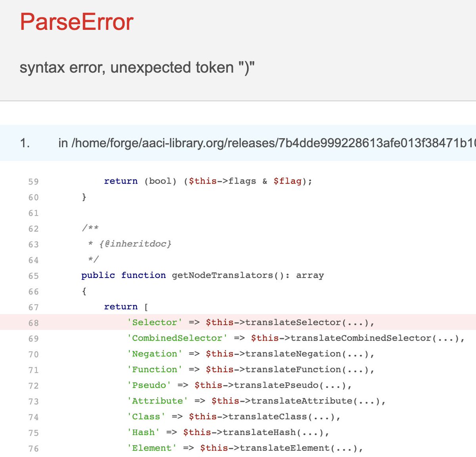Click the return (bool) flags code line
The width and height of the screenshot is (476, 457).
(x=208, y=181)
